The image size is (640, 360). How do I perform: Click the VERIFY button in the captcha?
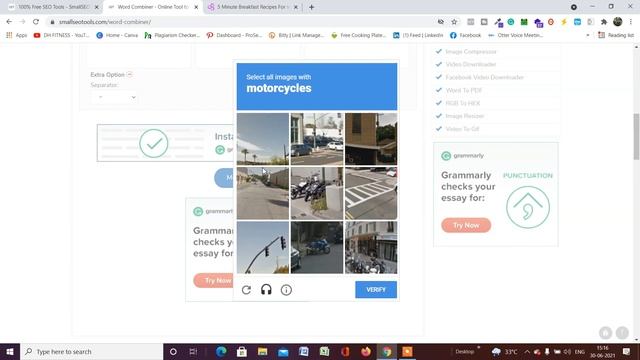(x=376, y=289)
